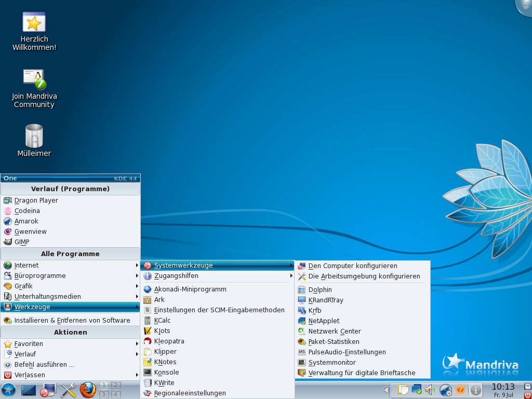Switch to virtual desktop 2
This screenshot has height=399, width=532.
[x=116, y=385]
